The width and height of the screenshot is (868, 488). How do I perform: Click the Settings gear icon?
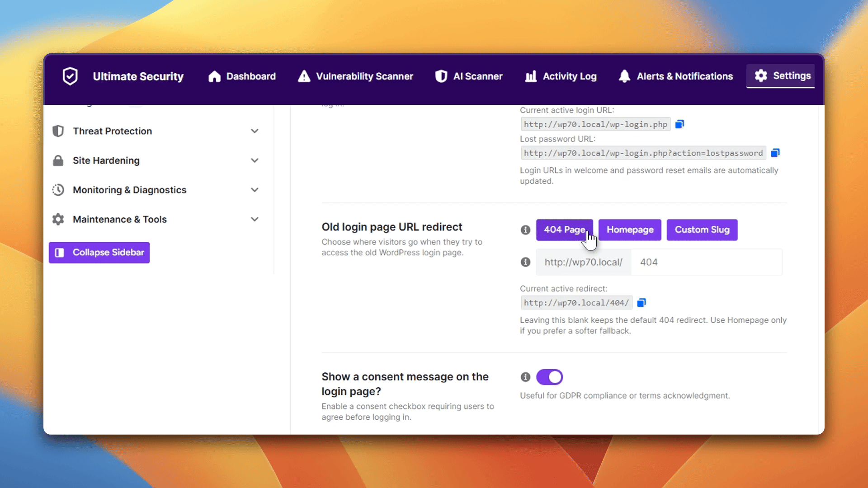[x=761, y=75]
